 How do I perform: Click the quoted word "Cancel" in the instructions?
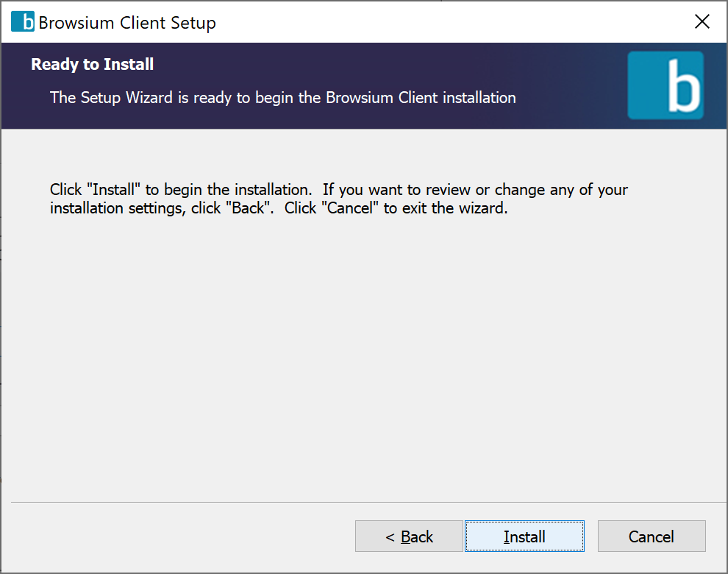pos(349,208)
